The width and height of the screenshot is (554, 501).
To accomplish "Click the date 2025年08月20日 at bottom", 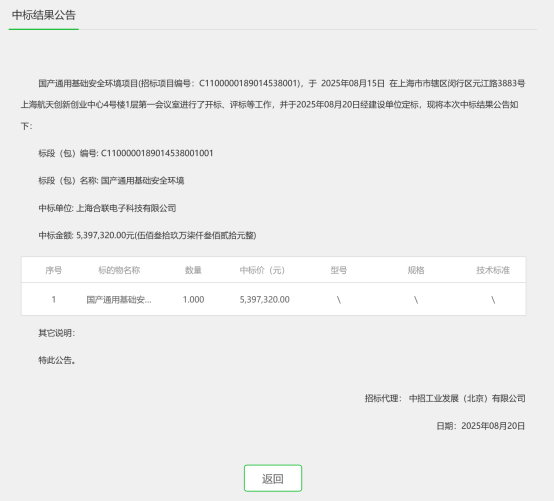I will (x=493, y=426).
